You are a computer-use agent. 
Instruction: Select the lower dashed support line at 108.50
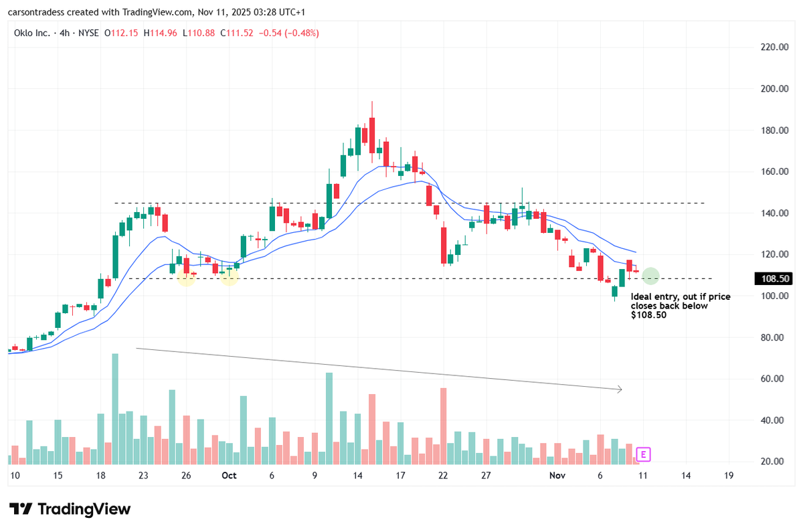pos(401,278)
